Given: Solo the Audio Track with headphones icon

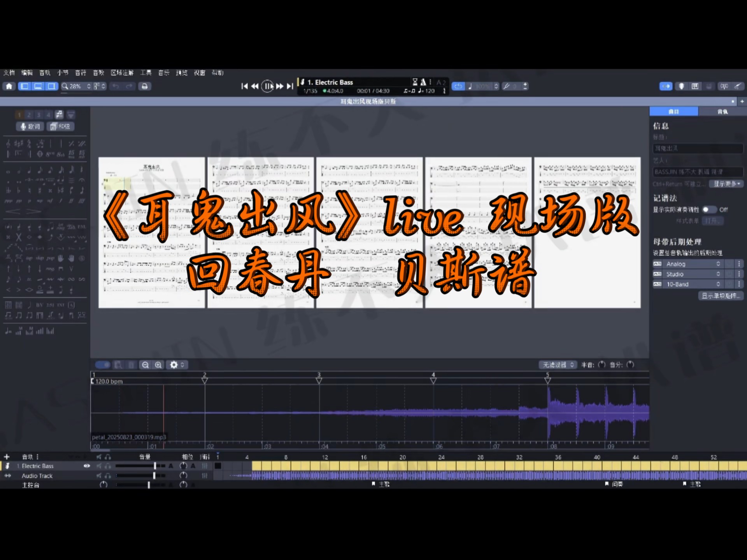Looking at the screenshot, I should click(108, 476).
